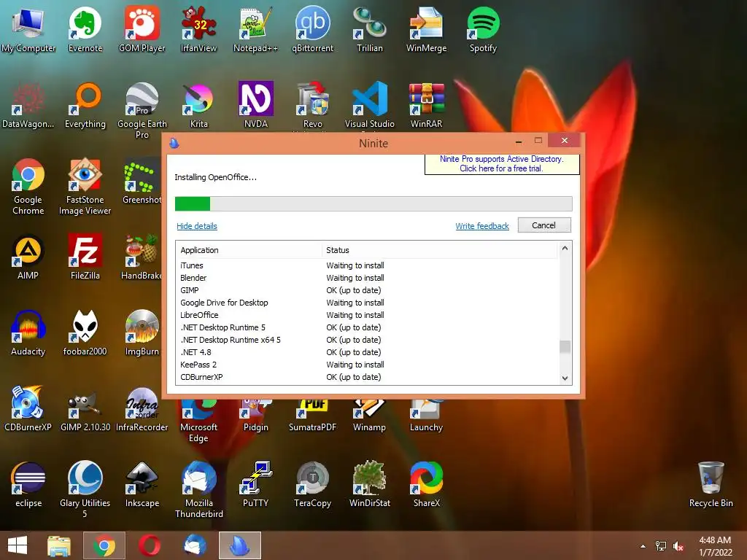Select the InfraRecorder shortcut
This screenshot has height=560, width=747.
point(142,408)
